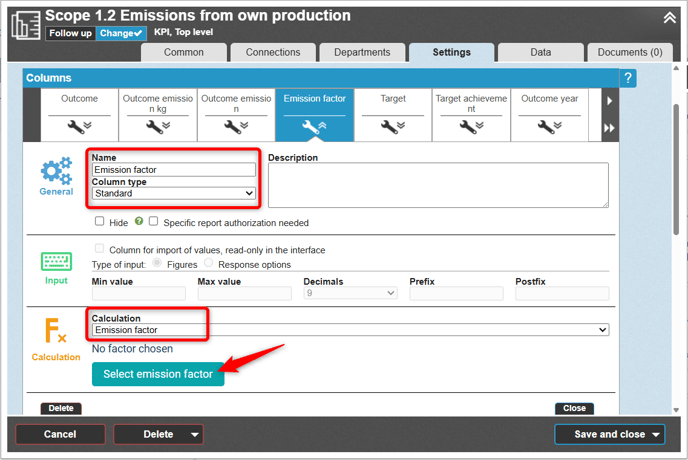The height and width of the screenshot is (460, 688).
Task: Check Specific report authorization needed
Action: click(x=154, y=222)
